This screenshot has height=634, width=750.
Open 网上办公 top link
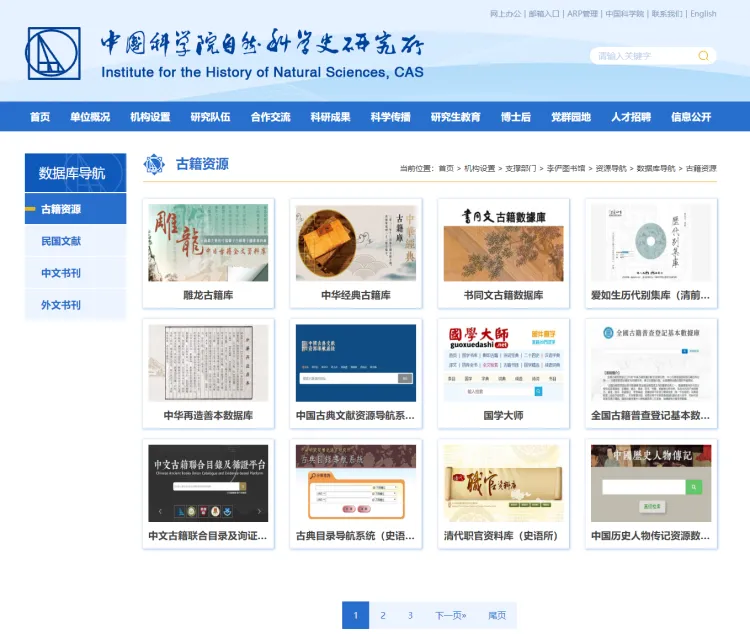pos(506,14)
